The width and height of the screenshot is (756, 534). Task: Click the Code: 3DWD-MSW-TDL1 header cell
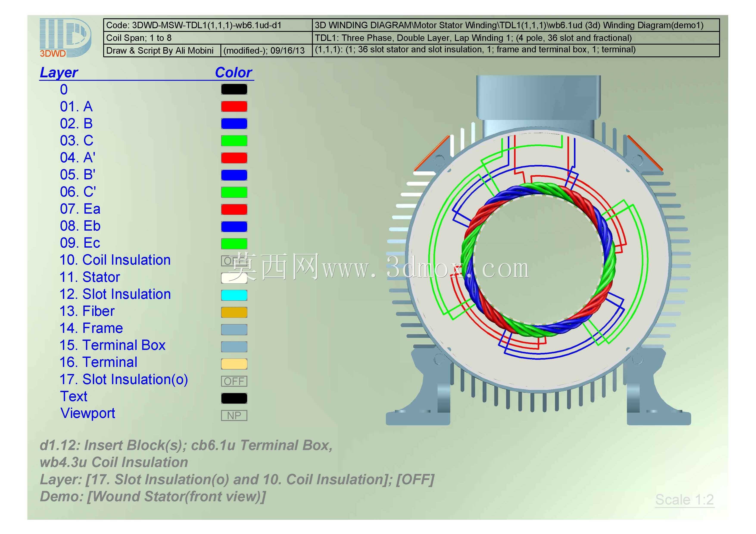pyautogui.click(x=208, y=25)
